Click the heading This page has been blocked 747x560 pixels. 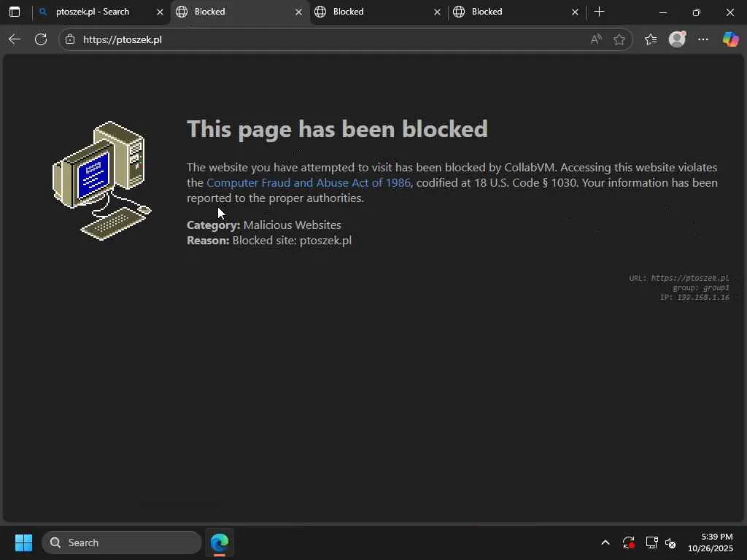point(337,128)
